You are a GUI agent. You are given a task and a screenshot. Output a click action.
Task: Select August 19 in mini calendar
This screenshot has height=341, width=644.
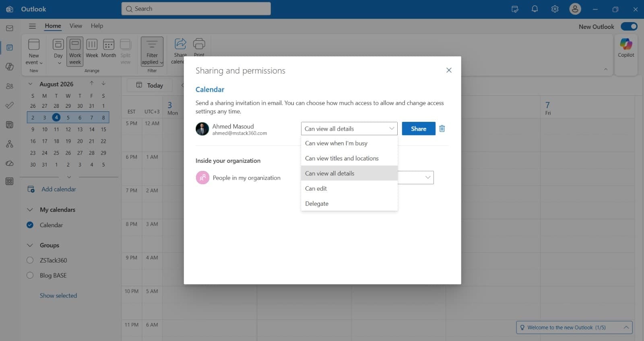coord(68,141)
